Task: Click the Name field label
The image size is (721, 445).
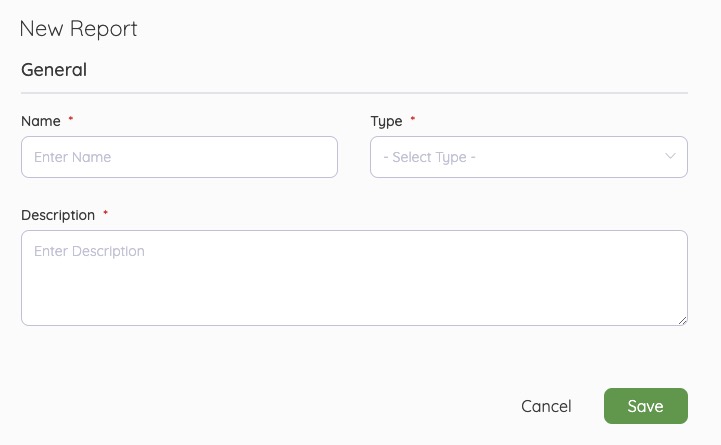Action: [40, 121]
